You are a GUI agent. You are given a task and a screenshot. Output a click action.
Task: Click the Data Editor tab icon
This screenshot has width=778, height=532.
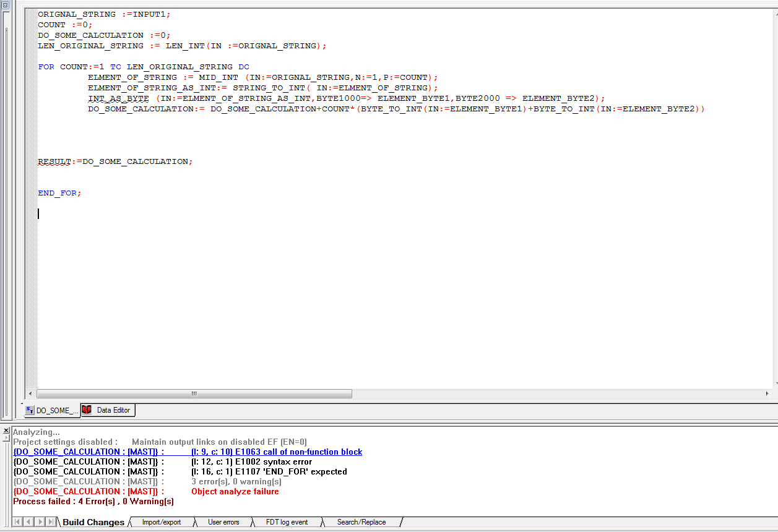click(x=87, y=410)
